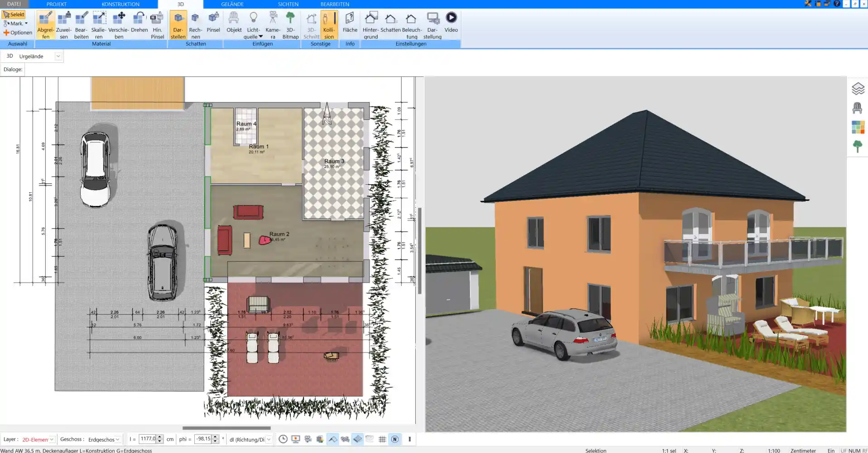Expand the Urgelände view dropdown
868x453 pixels.
(58, 56)
